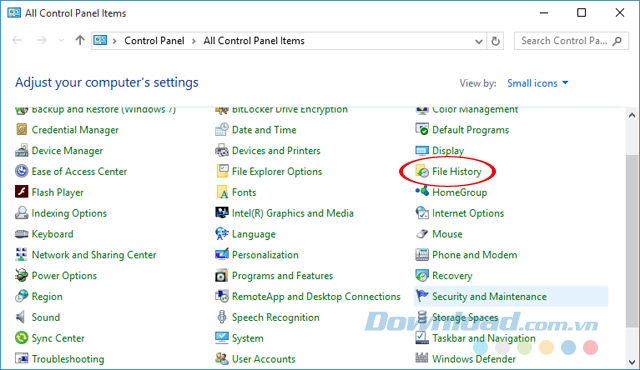Click the Control Panel title bar icon
This screenshot has width=640, height=370.
14,13
